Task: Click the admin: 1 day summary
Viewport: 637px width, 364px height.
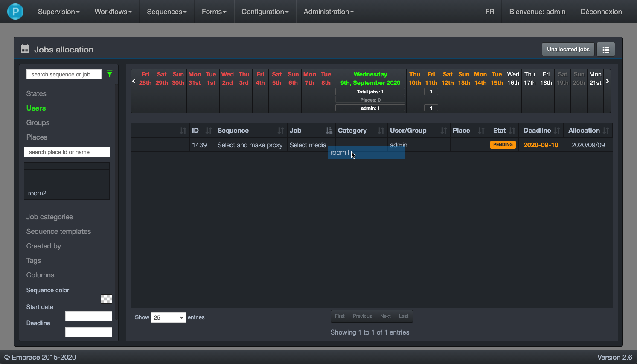Action: coord(370,108)
